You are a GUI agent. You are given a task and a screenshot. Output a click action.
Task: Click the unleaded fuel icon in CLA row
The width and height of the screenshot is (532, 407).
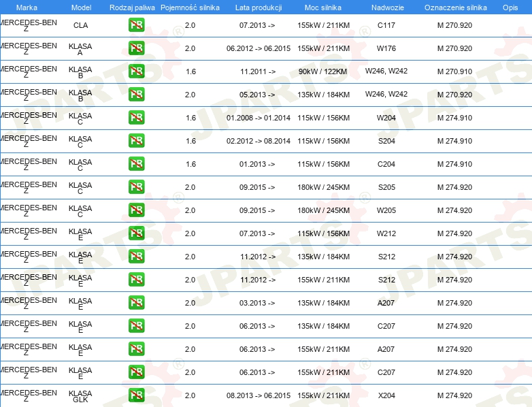tap(136, 25)
